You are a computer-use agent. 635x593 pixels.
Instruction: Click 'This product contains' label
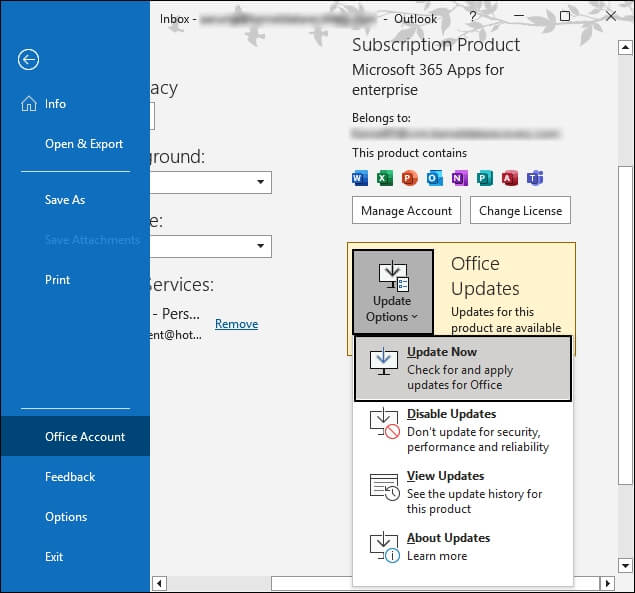point(409,153)
